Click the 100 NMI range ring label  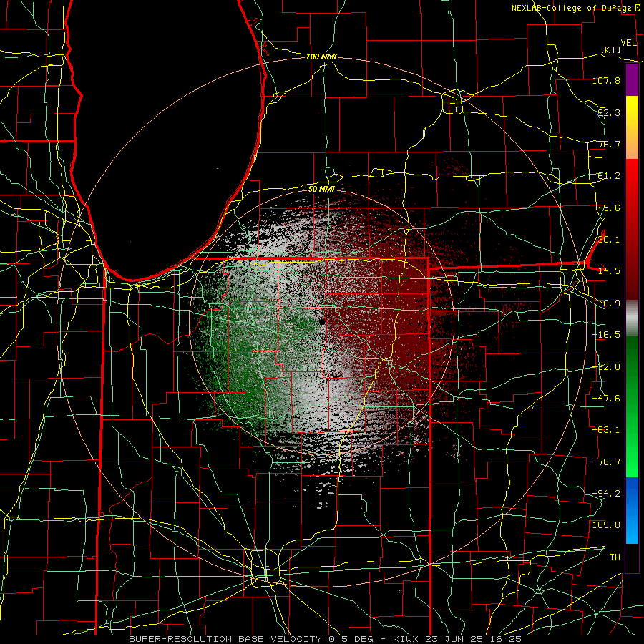321,57
